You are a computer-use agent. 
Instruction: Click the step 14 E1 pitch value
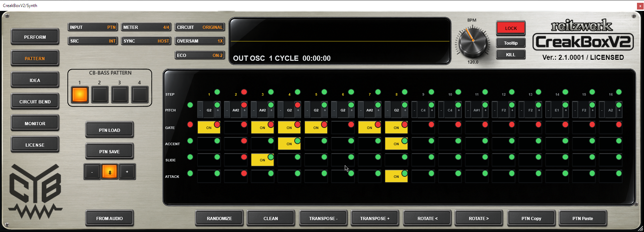(x=557, y=110)
